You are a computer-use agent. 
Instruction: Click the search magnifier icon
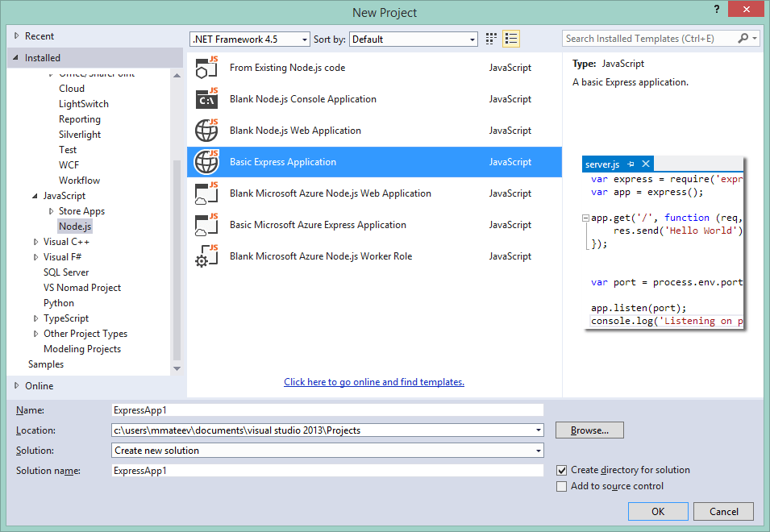pyautogui.click(x=743, y=38)
